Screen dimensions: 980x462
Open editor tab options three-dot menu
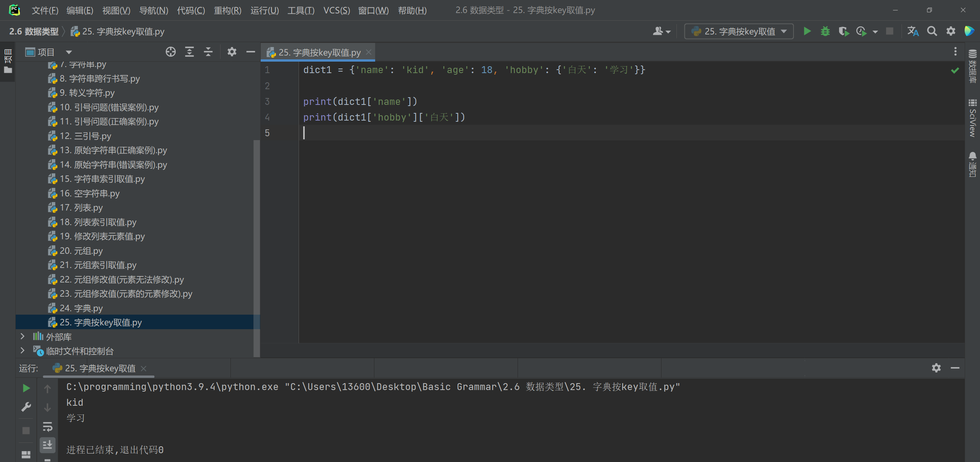coord(955,52)
